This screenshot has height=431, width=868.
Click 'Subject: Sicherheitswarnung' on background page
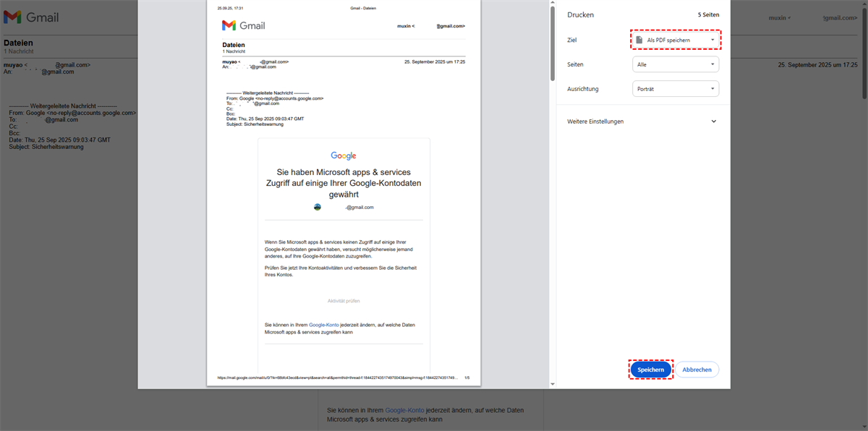coord(46,147)
